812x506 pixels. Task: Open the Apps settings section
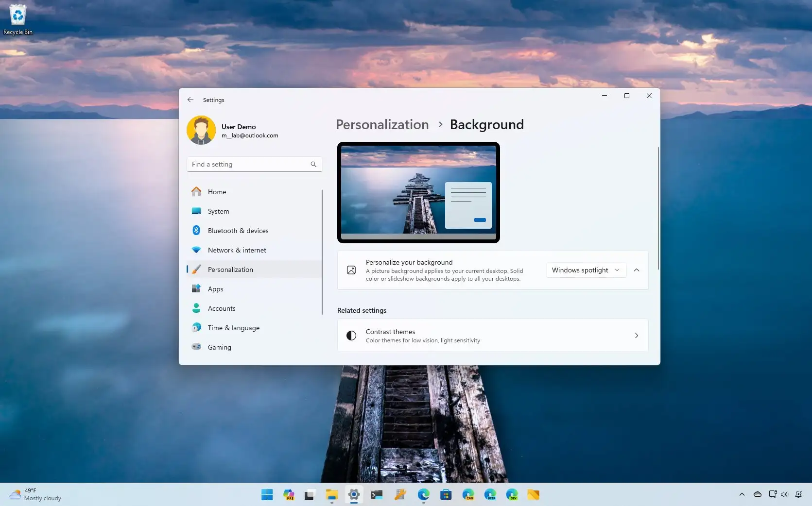(215, 289)
